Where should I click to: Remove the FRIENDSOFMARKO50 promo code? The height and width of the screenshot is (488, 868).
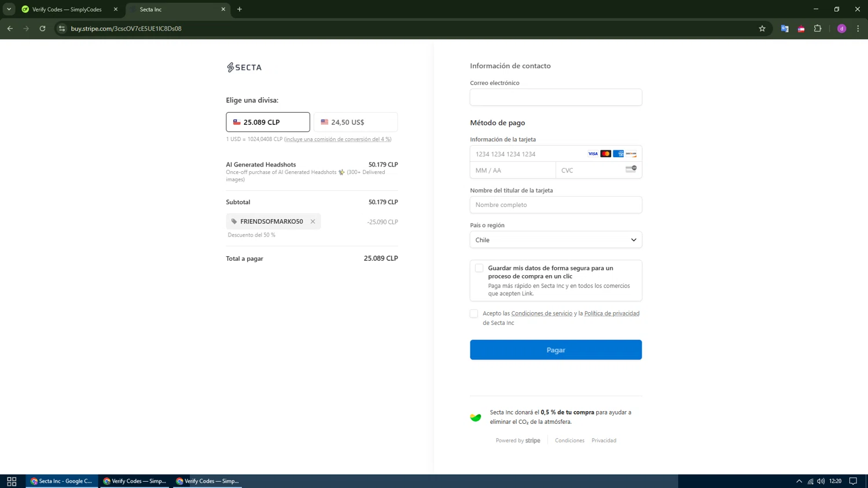(x=313, y=221)
